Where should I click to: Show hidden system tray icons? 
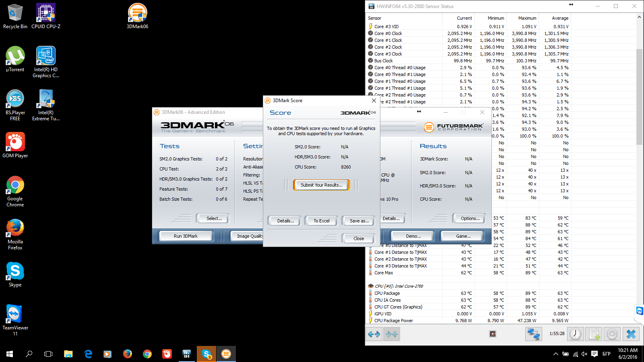(556, 354)
